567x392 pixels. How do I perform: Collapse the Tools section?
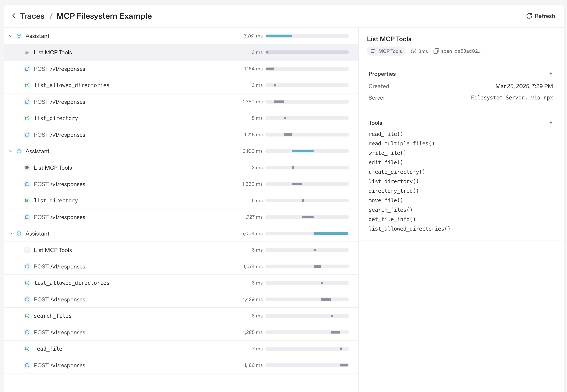(x=551, y=122)
